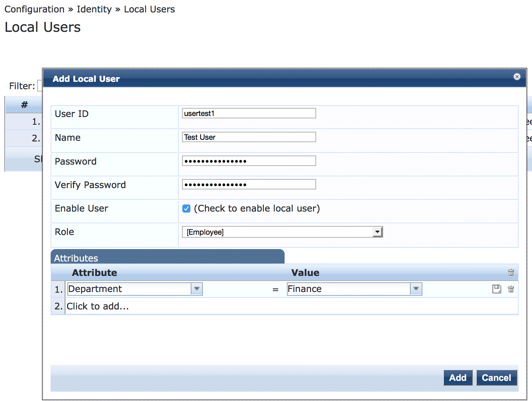This screenshot has width=532, height=401.
Task: Click the trash icon in Attributes header
Action: coord(511,272)
